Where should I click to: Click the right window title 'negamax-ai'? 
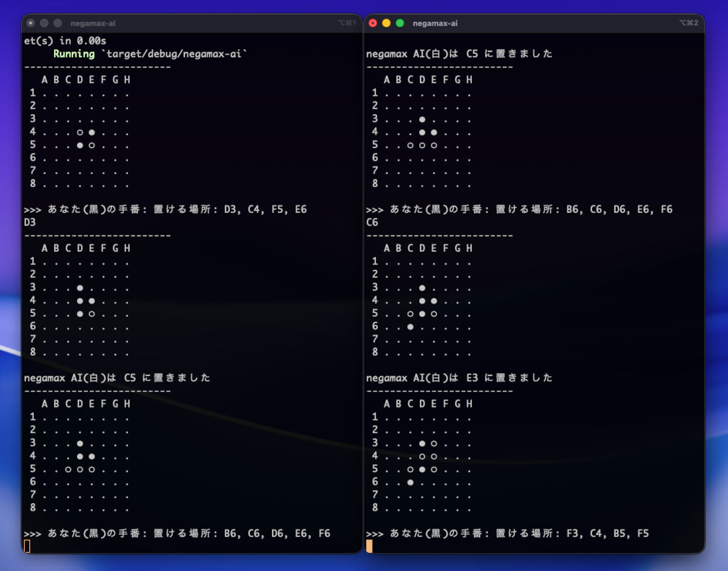435,23
